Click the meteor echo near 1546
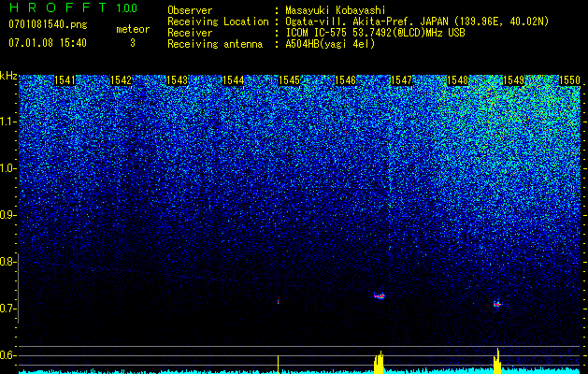The width and height of the screenshot is (588, 374). pyautogui.click(x=380, y=296)
